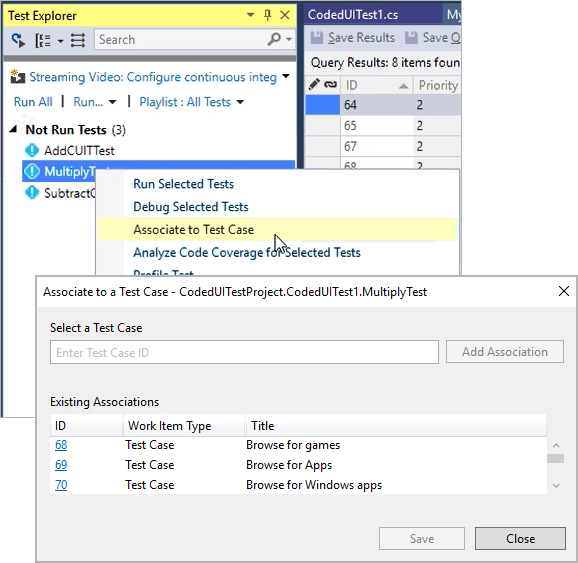Click the pencil edit column header icon
Viewport: 578px width, 563px height.
314,85
